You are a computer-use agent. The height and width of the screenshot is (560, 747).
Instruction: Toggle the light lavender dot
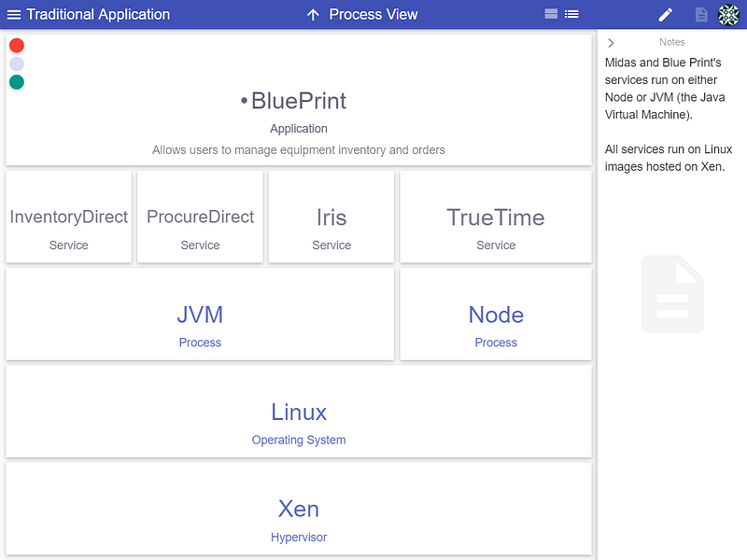[17, 63]
